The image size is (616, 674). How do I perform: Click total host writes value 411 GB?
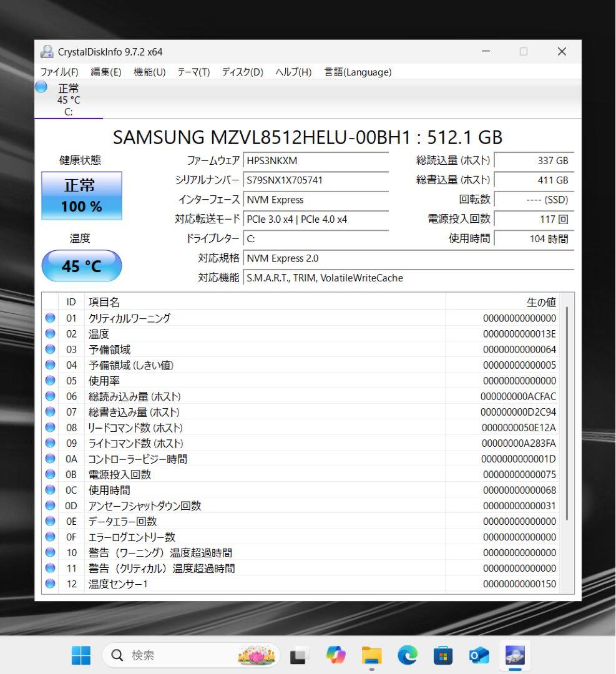(534, 180)
